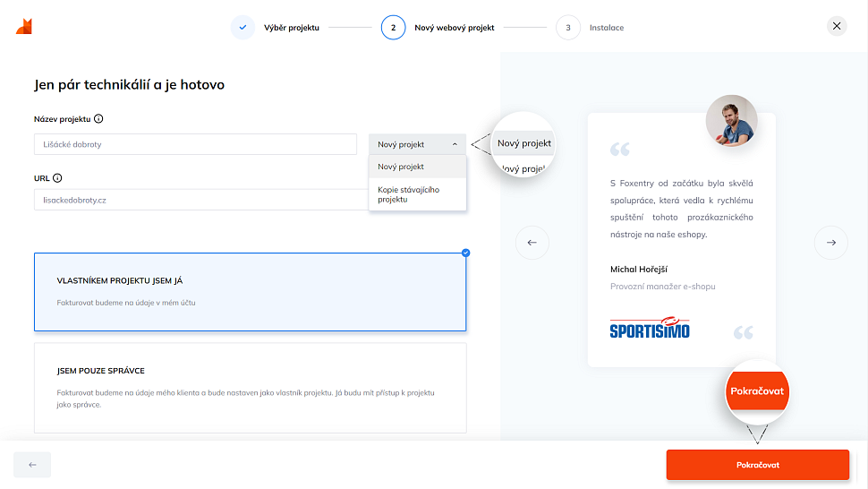The image size is (868, 489).
Task: Click the Foxentry fox logo
Action: point(24,27)
